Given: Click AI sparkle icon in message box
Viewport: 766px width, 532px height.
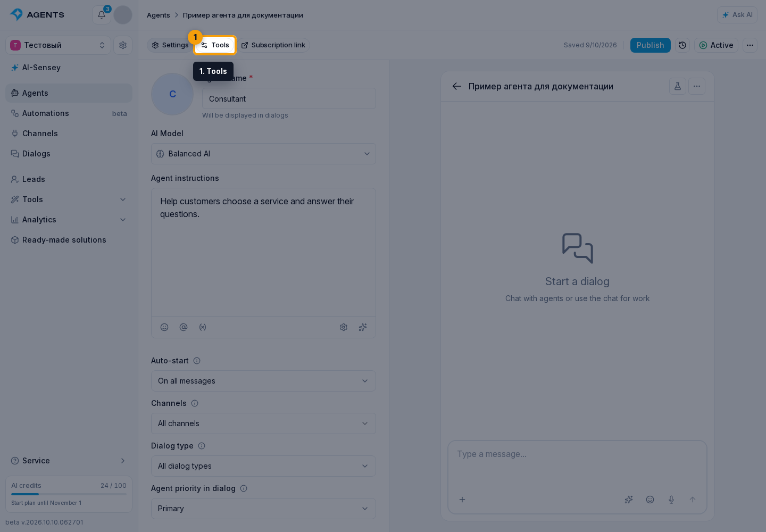Looking at the screenshot, I should click(629, 500).
